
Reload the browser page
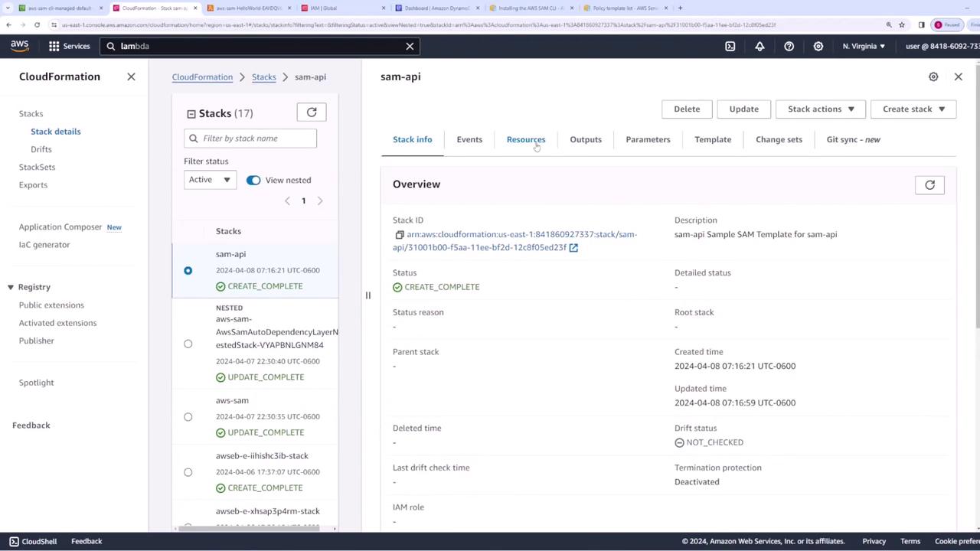[x=37, y=24]
